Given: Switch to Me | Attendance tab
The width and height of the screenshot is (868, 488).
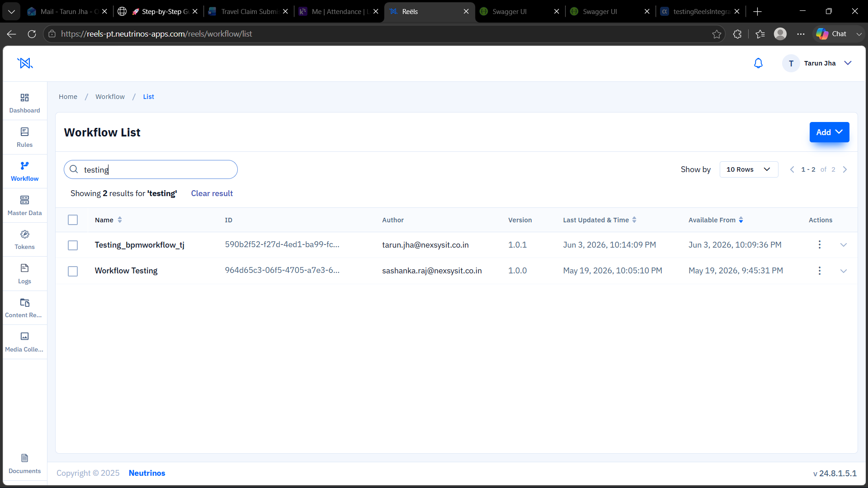Looking at the screenshot, I should point(338,11).
